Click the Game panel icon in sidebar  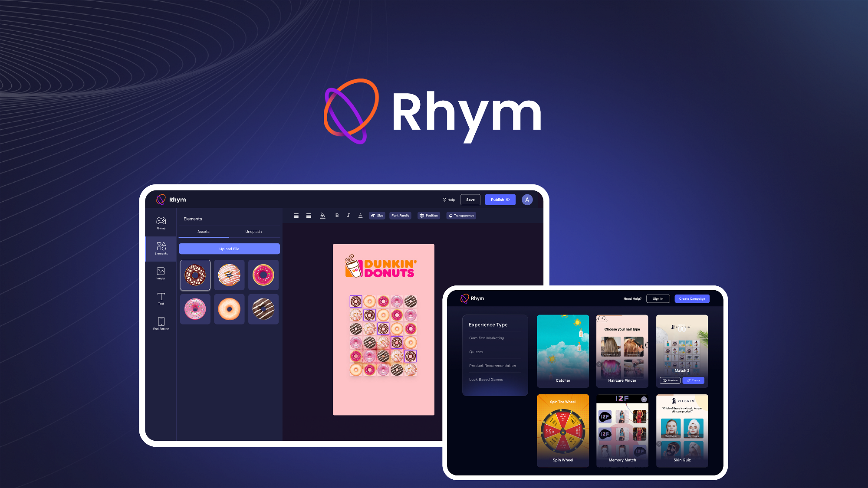tap(161, 224)
